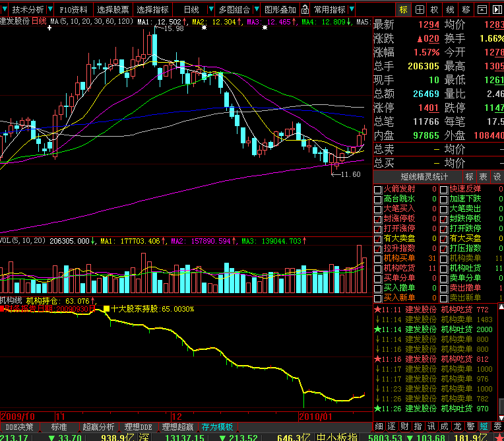
Task: Click the 表 button in 短线精灵统计 header
Action: tap(483, 176)
